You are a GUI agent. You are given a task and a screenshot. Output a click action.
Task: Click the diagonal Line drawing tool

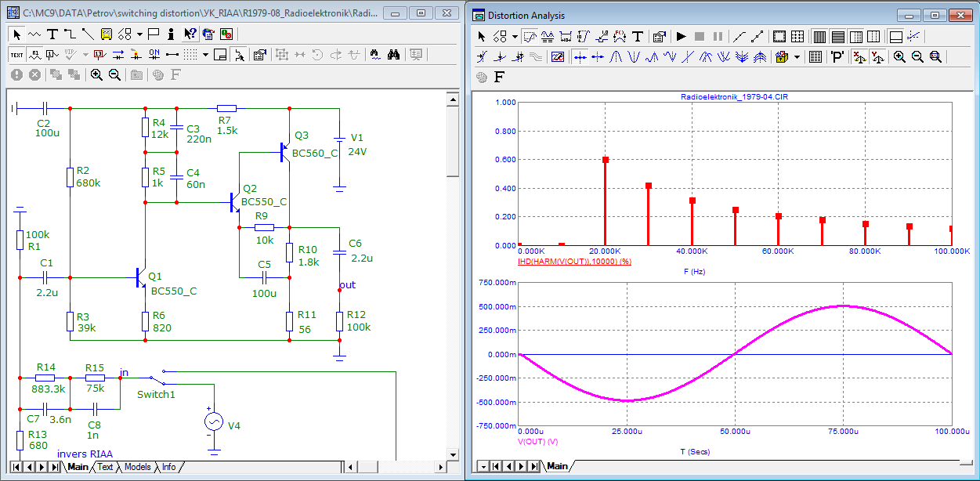tap(87, 34)
